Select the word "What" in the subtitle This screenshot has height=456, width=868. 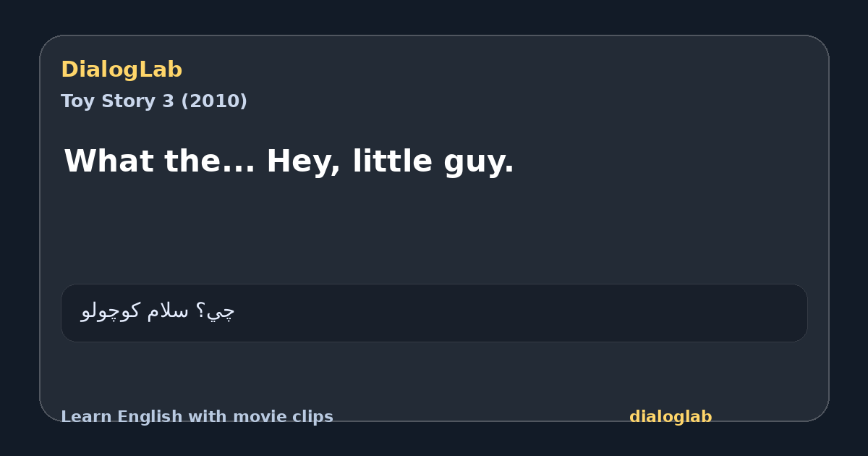(109, 161)
